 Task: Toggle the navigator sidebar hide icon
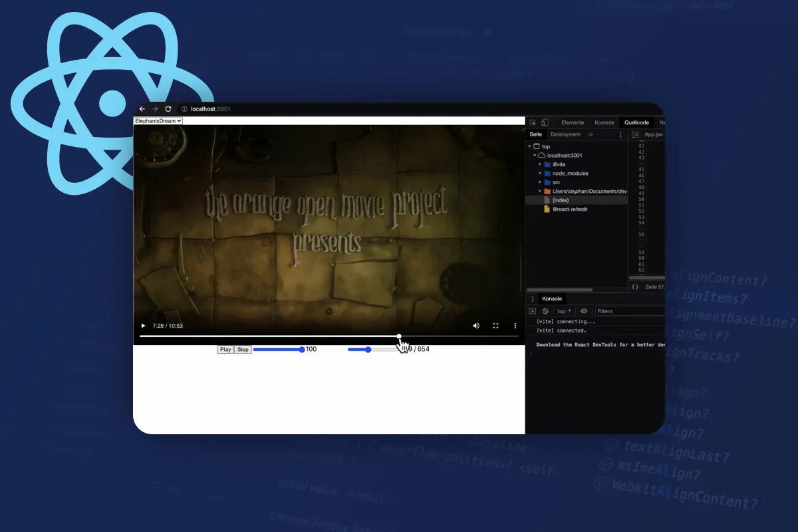tap(635, 134)
